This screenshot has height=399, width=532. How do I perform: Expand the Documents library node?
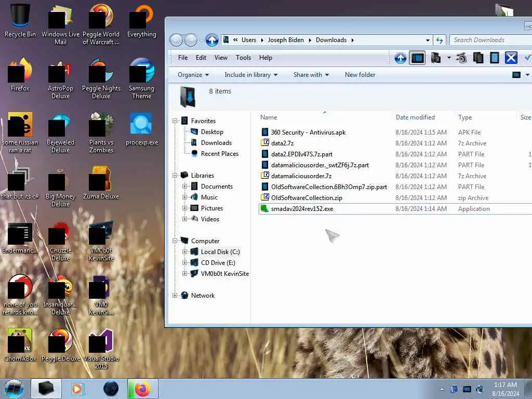point(185,187)
